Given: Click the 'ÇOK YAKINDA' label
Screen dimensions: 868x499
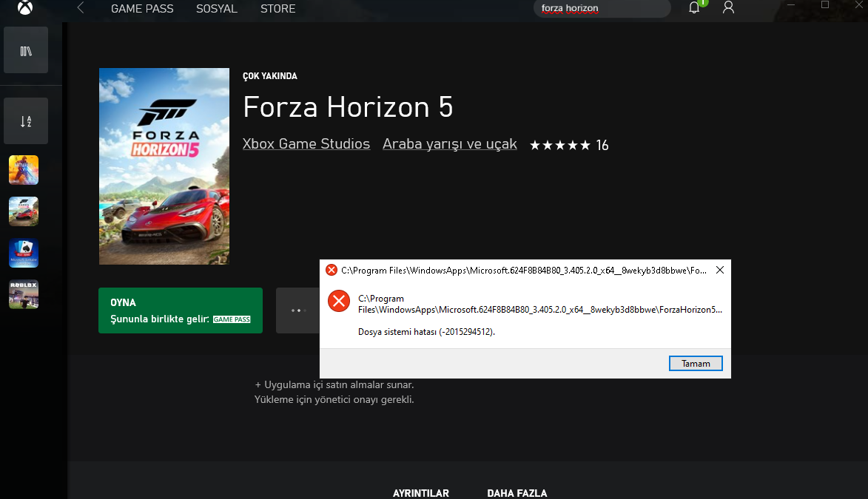Looking at the screenshot, I should (x=269, y=76).
